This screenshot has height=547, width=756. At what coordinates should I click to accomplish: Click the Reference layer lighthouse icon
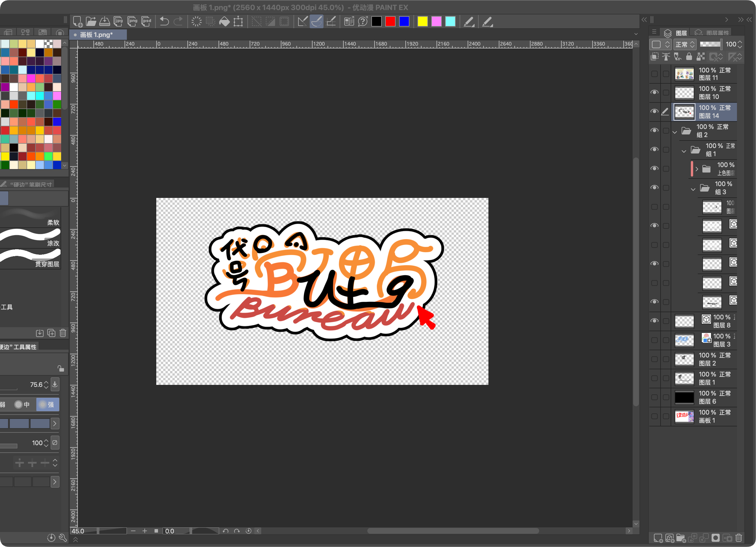click(x=666, y=57)
